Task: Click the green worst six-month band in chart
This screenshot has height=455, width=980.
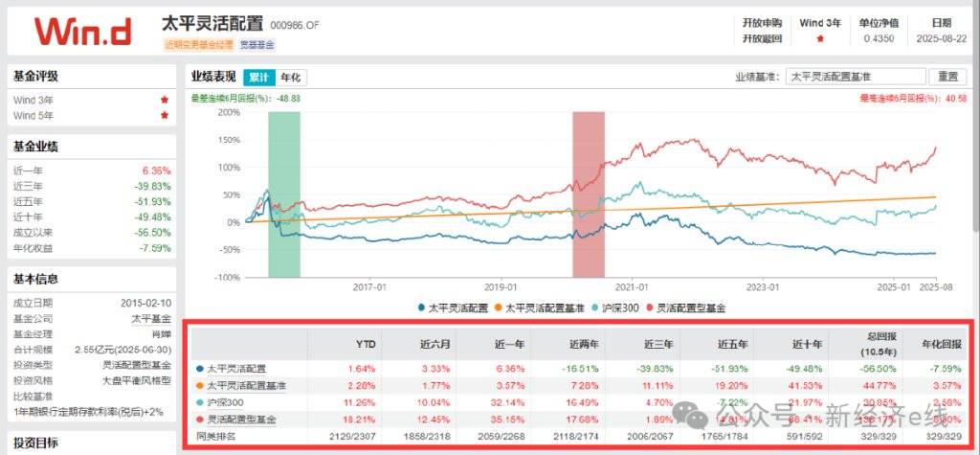Action: pyautogui.click(x=284, y=194)
